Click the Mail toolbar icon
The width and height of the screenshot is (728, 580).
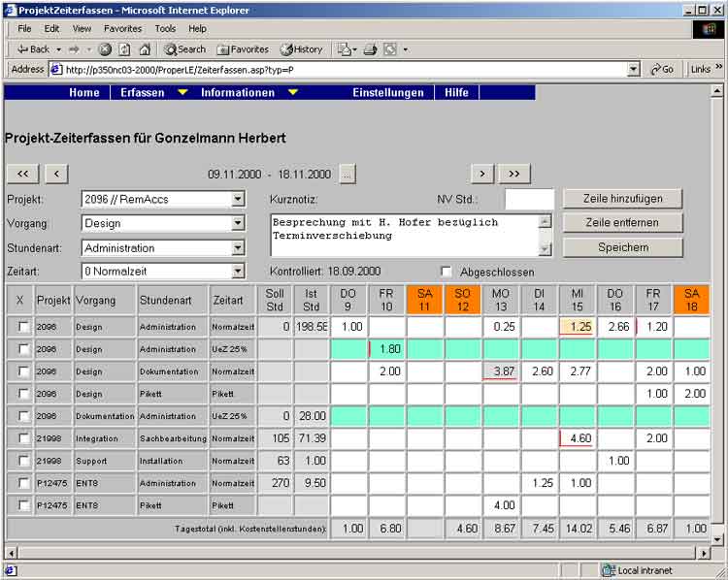[344, 49]
